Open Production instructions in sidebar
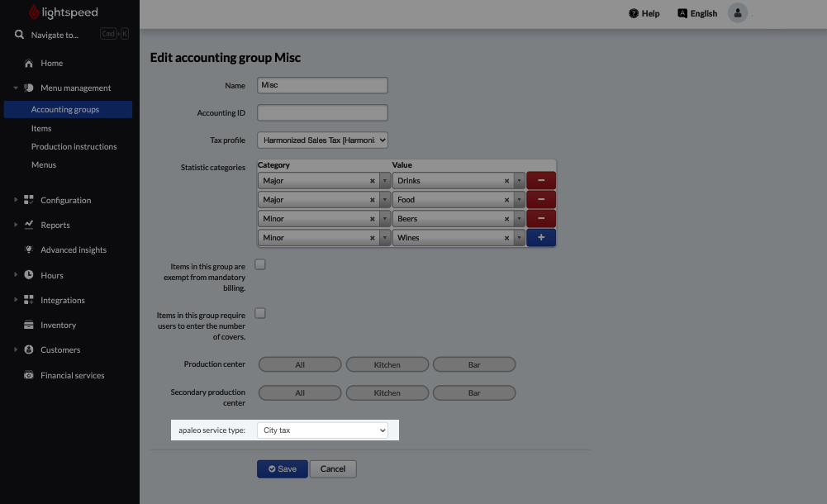This screenshot has width=827, height=504. pos(74,146)
